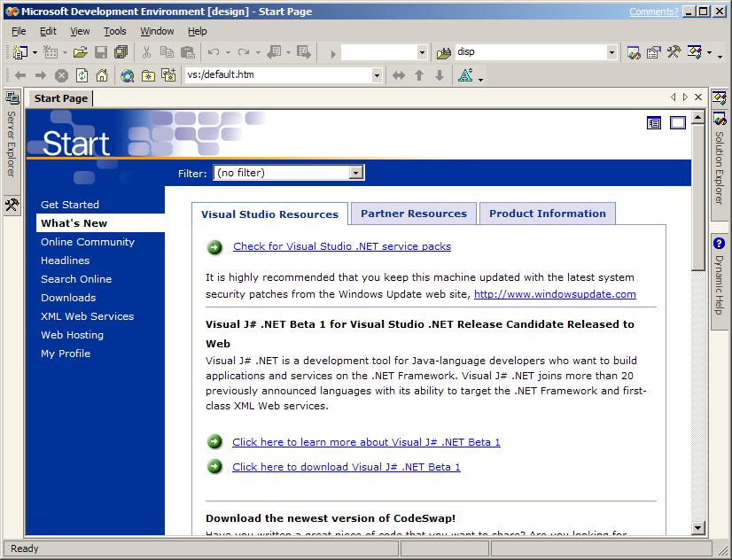The width and height of the screenshot is (732, 560).
Task: Click 'download Visual J# .NET Beta 1' link
Action: coord(347,467)
